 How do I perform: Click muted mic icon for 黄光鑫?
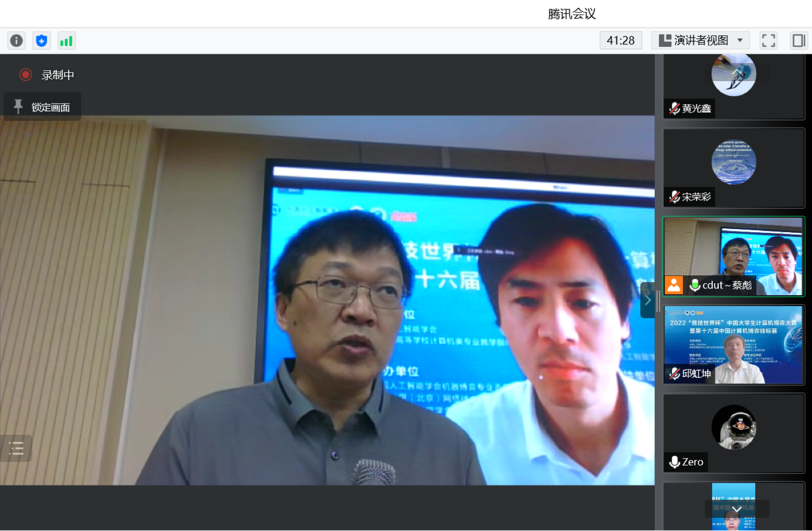(x=675, y=108)
